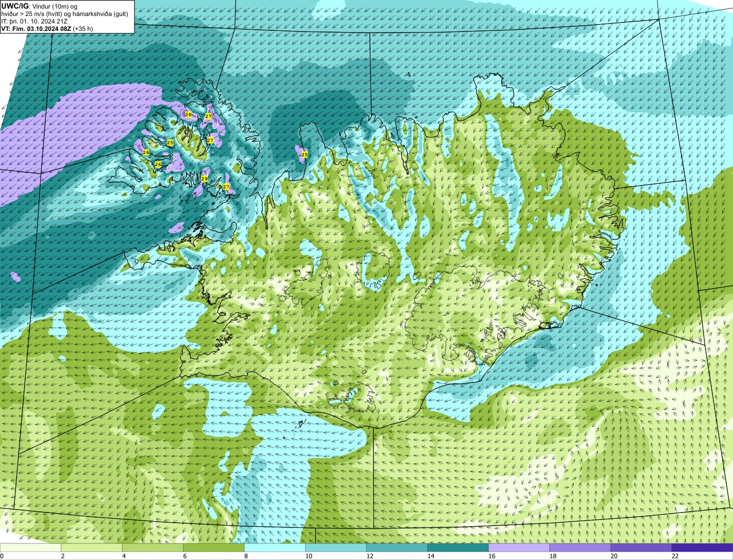
Task: Click the 'VT: Fim. 03.10.2024 08Z' valid time
Action: [x=36, y=29]
